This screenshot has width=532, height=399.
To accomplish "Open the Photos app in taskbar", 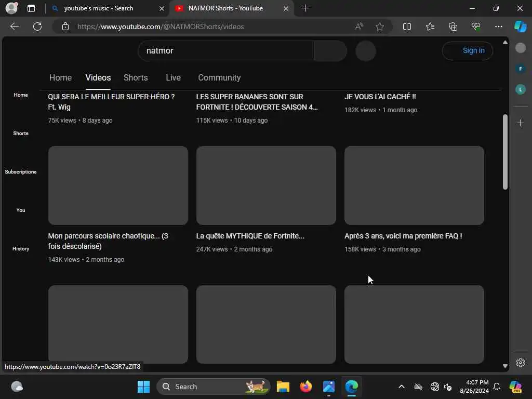I will tap(329, 387).
